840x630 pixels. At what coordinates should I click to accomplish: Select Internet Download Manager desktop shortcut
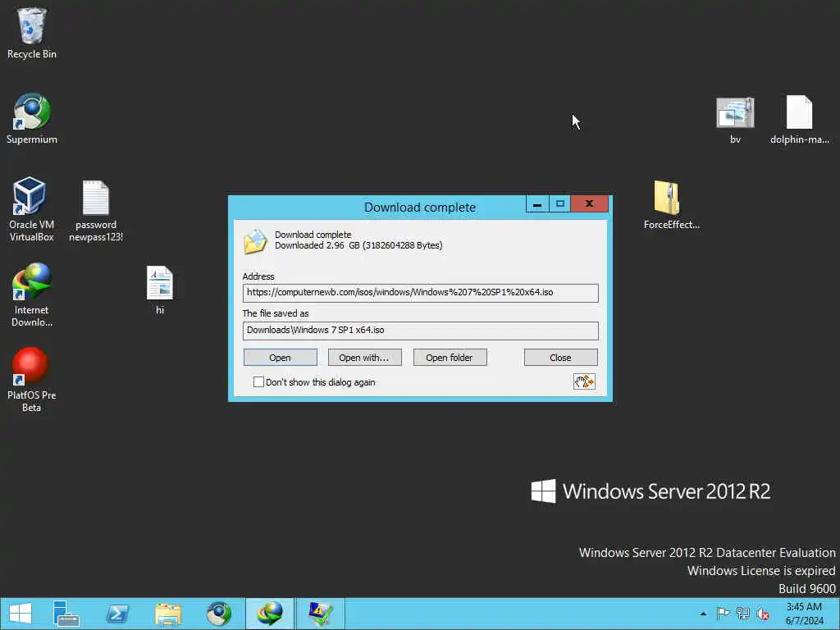point(32,294)
